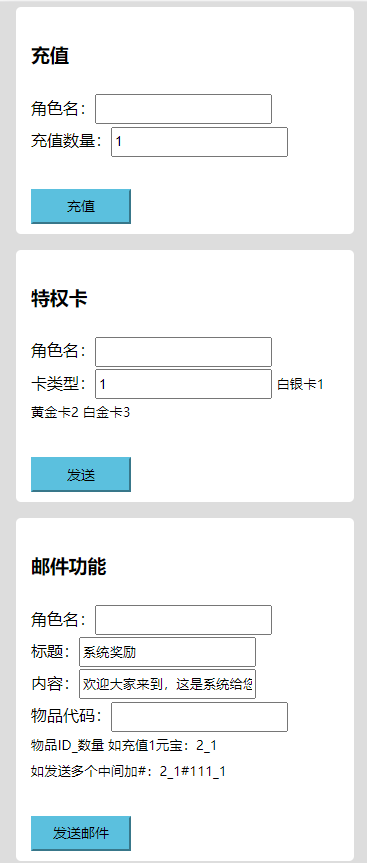Screen dimensions: 367x863
Task: Focus the 角色名 field under 邮件功能
Action: [183, 620]
